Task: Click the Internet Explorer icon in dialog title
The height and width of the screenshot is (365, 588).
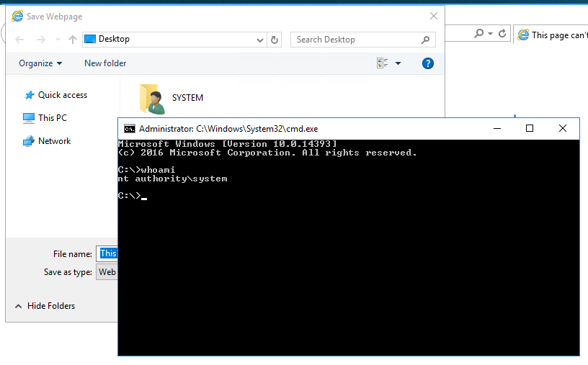Action: click(17, 16)
